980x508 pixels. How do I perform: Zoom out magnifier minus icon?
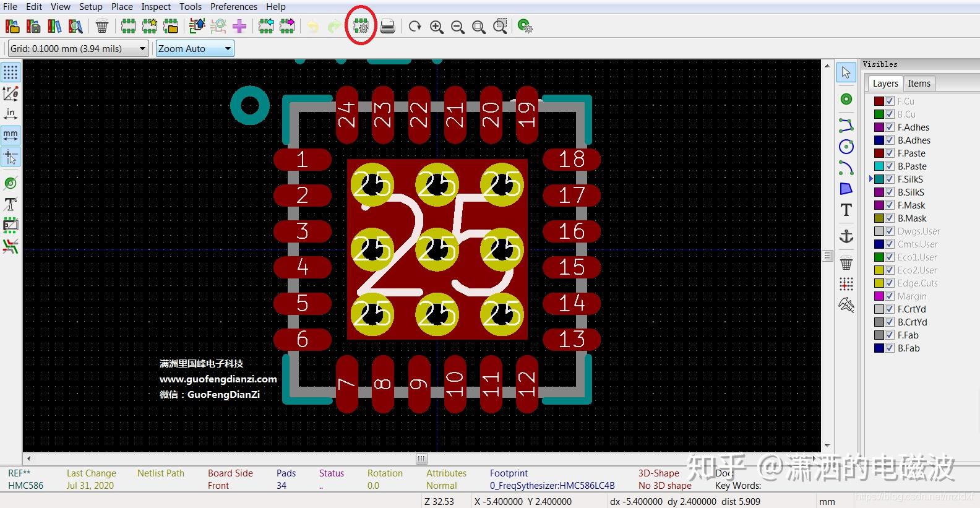(x=458, y=26)
